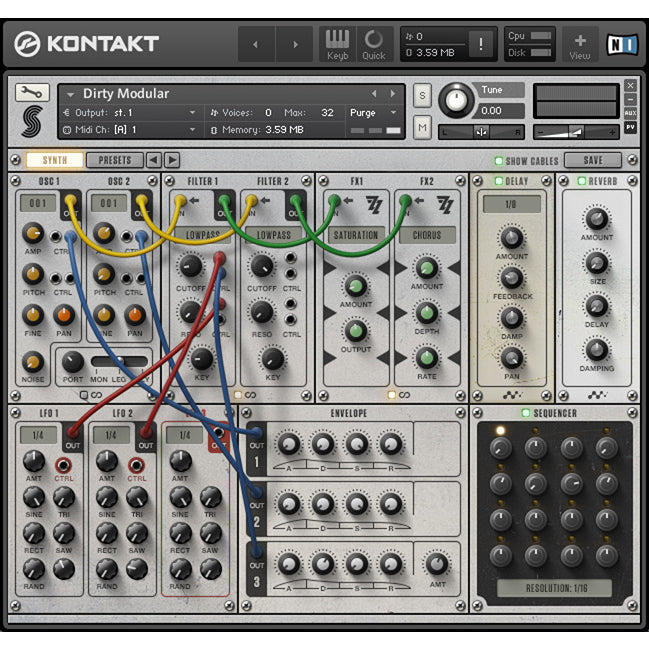Toggle the Sequencer on/off LED
The image size is (649, 649).
point(526,413)
